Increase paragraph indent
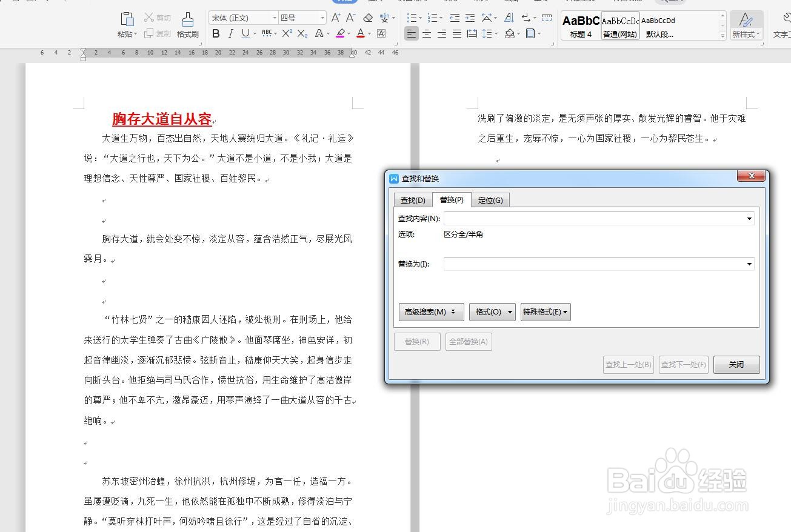 pyautogui.click(x=470, y=18)
